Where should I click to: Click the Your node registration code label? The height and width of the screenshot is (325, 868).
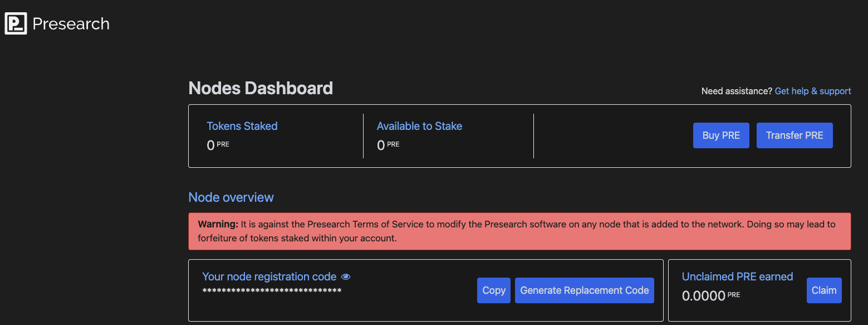269,277
